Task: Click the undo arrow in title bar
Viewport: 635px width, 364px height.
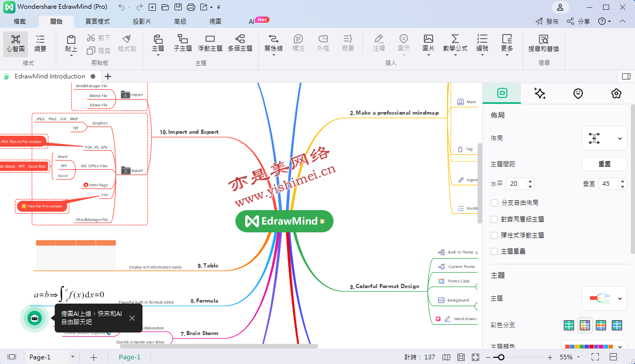Action: point(121,7)
